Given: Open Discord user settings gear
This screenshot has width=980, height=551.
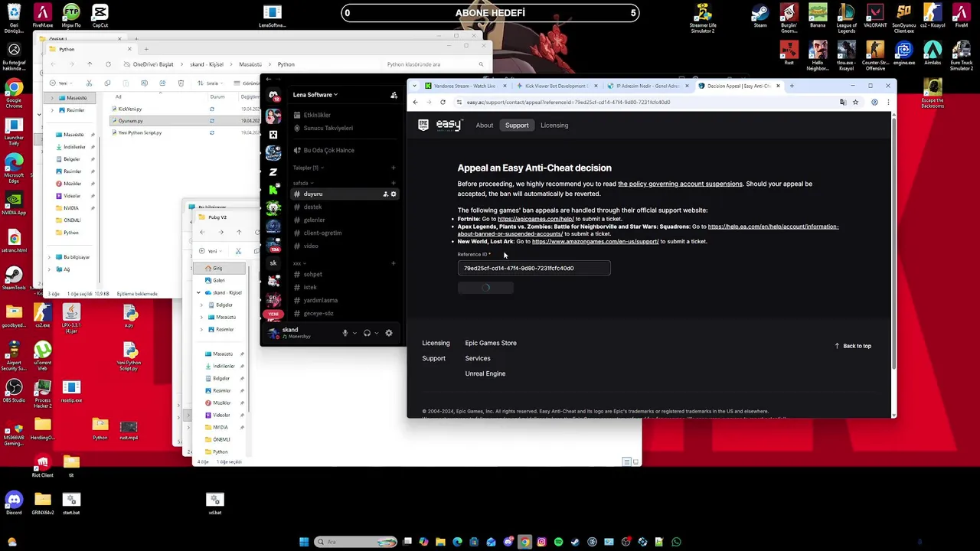Looking at the screenshot, I should click(x=389, y=333).
